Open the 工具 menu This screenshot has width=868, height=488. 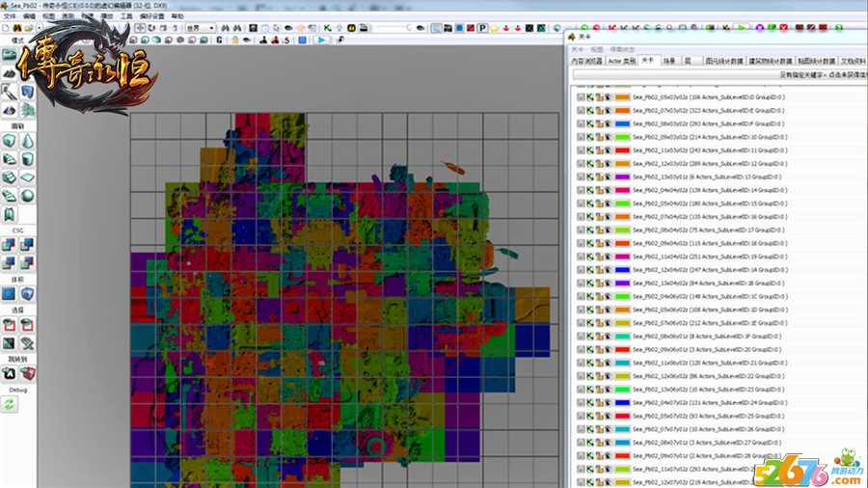126,16
